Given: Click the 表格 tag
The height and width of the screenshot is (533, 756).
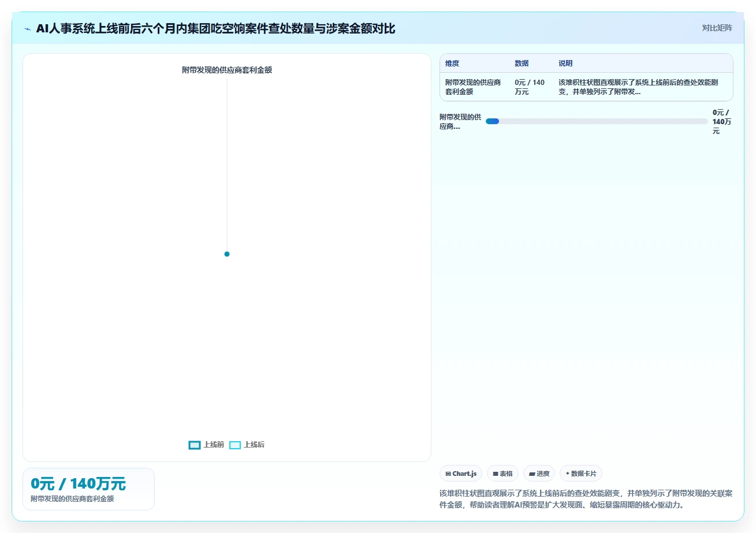Looking at the screenshot, I should pos(502,474).
